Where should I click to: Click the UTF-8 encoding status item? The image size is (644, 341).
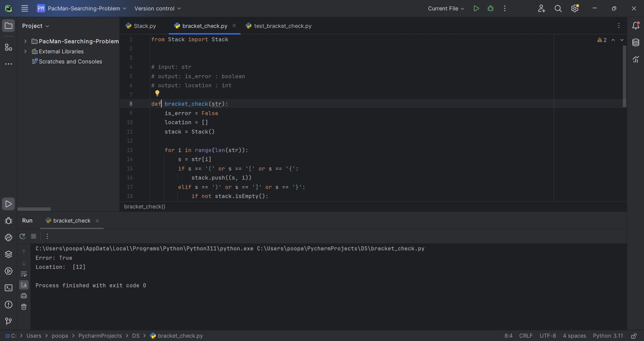(547, 336)
